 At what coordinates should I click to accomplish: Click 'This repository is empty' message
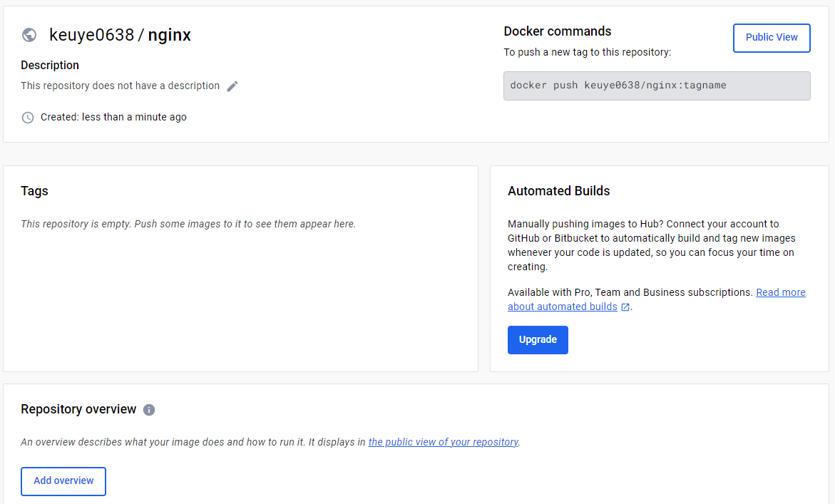tap(188, 224)
